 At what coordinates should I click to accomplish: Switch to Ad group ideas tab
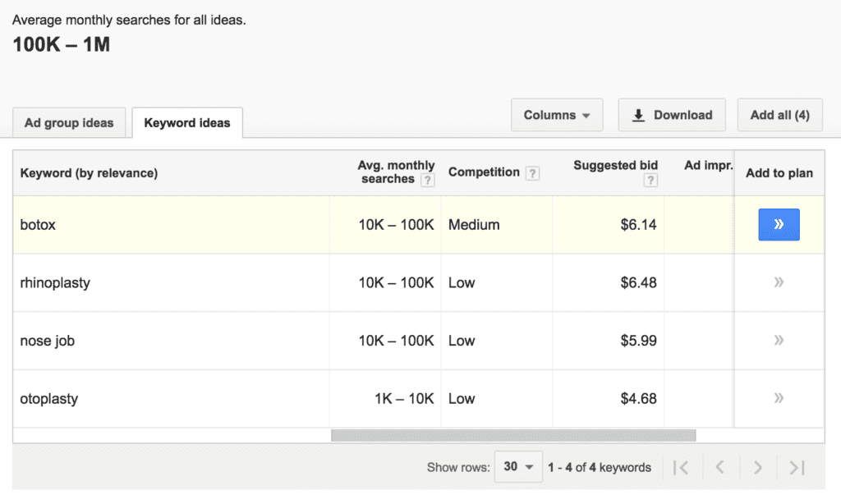click(x=69, y=123)
